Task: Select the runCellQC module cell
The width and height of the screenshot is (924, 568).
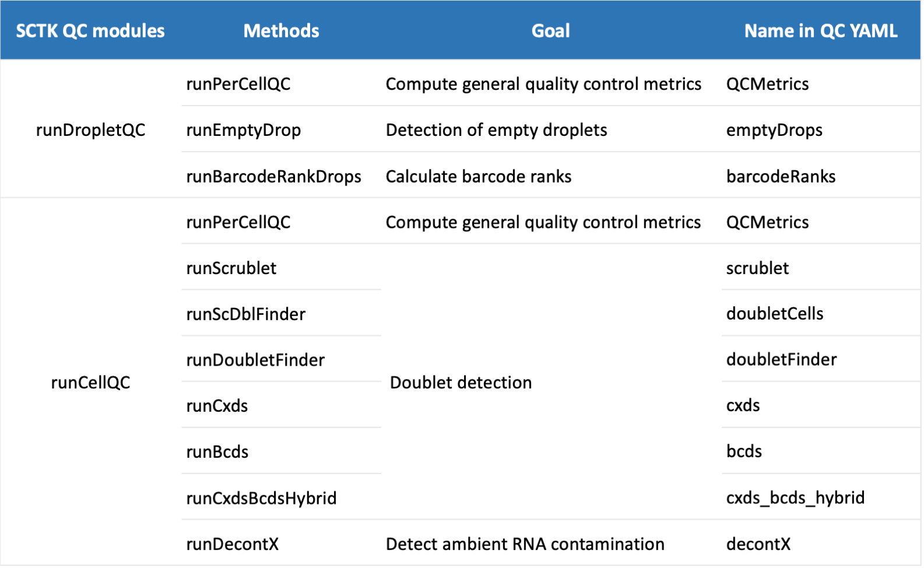Action: click(x=90, y=382)
